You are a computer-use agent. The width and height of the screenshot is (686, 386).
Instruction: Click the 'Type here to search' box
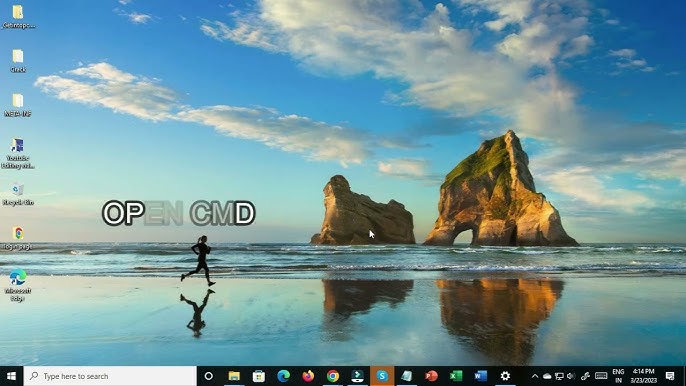(110, 376)
